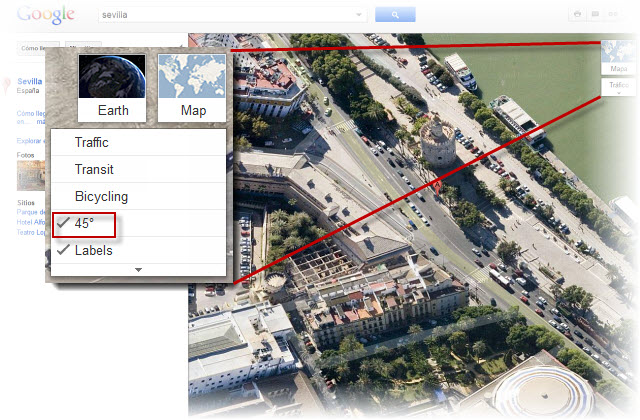640x420 pixels.
Task: Click the red map pin in sidebar
Action: [6, 86]
